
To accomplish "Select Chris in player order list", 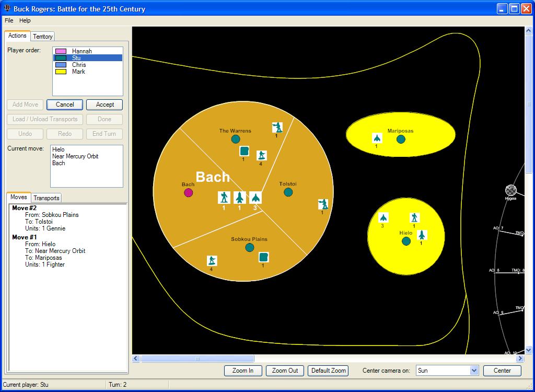I will (87, 65).
